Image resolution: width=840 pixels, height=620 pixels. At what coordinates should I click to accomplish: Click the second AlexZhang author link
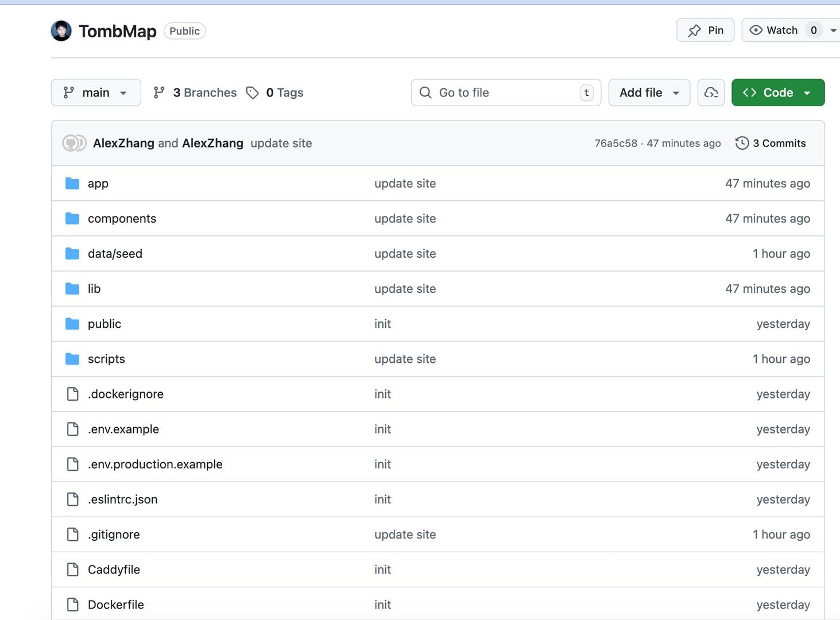pos(212,143)
